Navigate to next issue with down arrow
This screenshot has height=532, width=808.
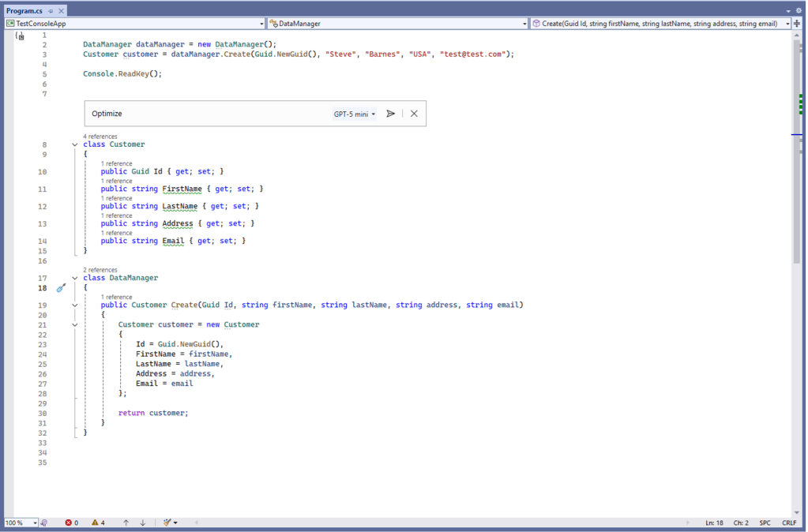[144, 522]
